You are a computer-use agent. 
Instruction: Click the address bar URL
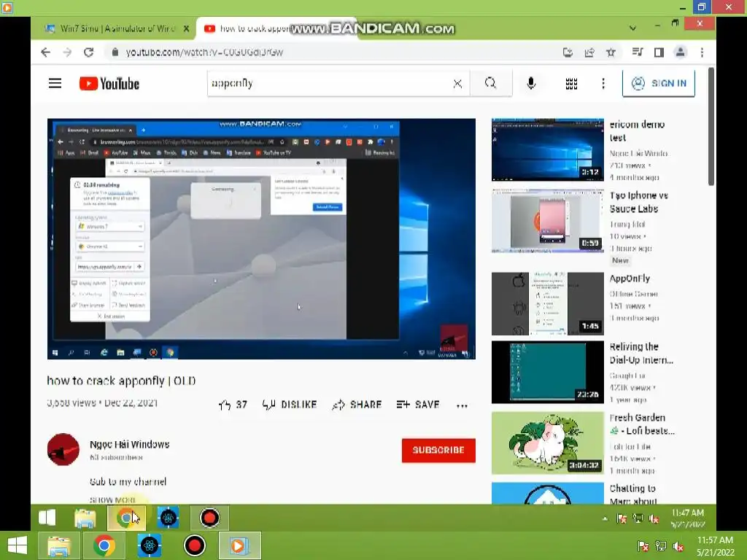[x=204, y=52]
